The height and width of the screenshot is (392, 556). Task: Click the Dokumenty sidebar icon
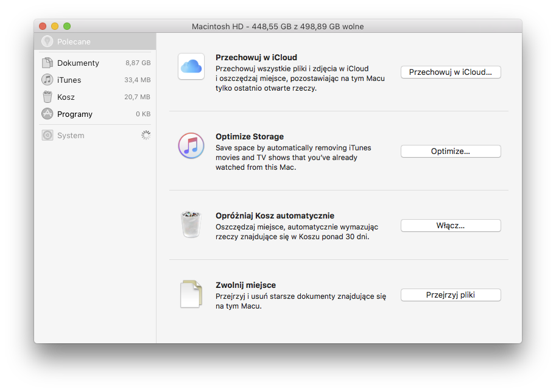click(47, 63)
